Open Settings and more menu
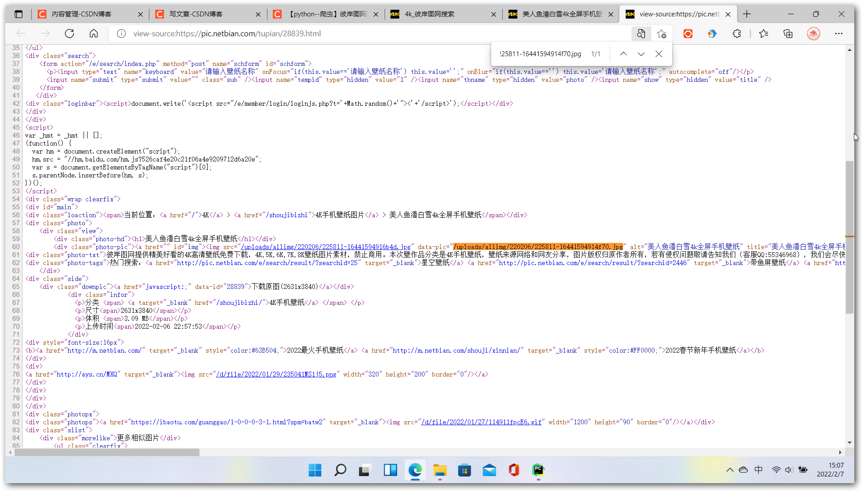Image resolution: width=868 pixels, height=492 pixels. click(x=839, y=34)
